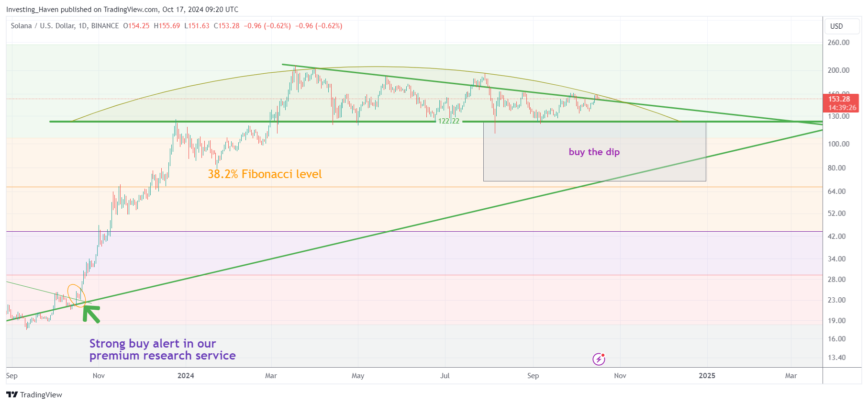Viewport: 868px width, 405px height.
Task: Click the 64.00 price axis label
Action: coord(837,191)
